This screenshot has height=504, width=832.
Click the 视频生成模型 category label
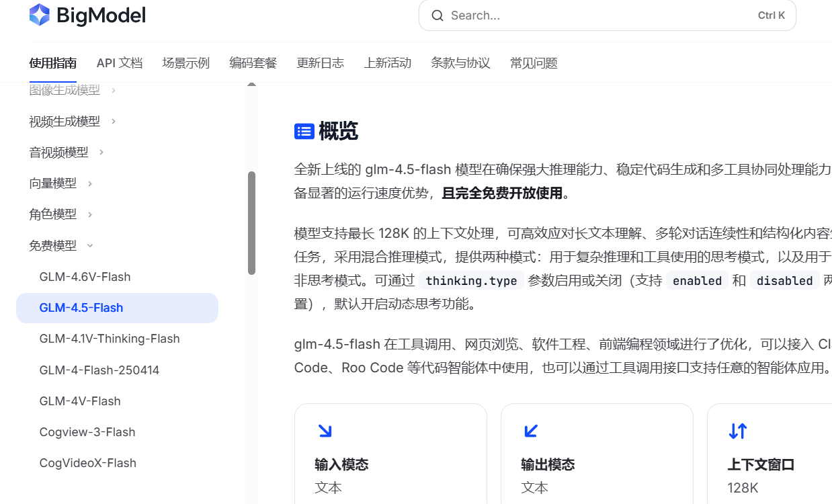tap(65, 121)
